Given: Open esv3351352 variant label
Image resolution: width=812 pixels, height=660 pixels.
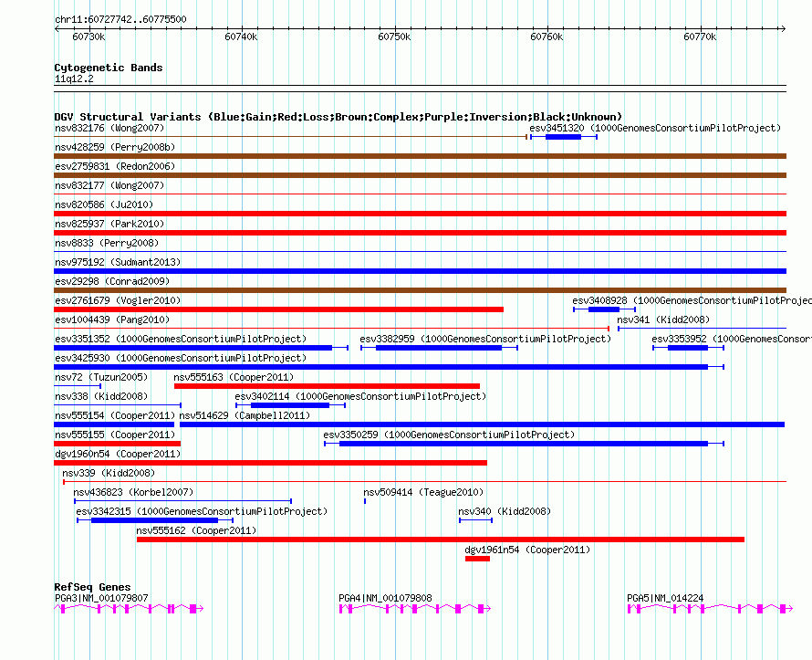Looking at the screenshot, I should [181, 339].
